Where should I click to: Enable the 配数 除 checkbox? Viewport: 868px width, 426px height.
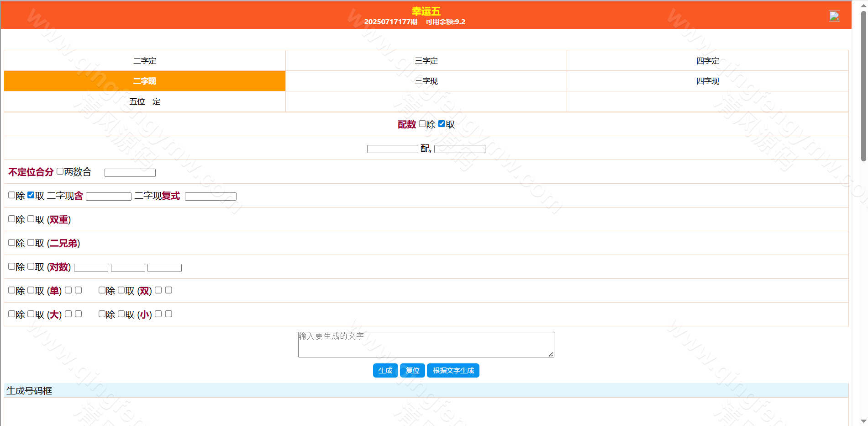[422, 124]
